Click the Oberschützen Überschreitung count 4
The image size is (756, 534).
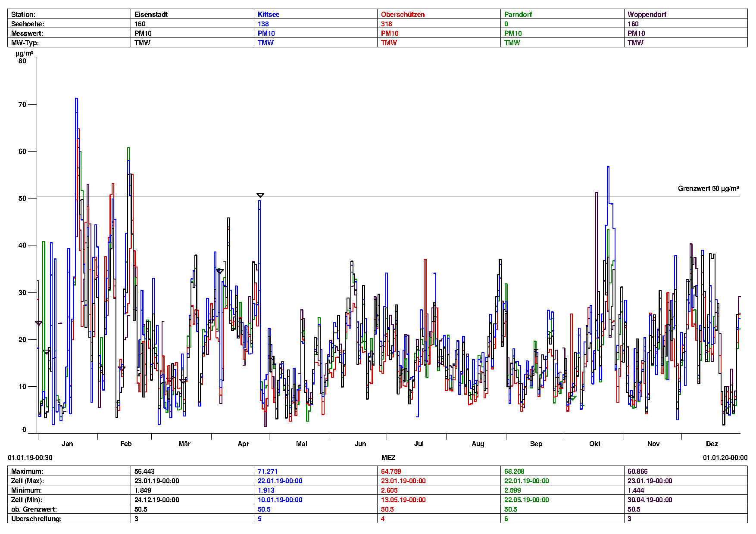point(383,519)
